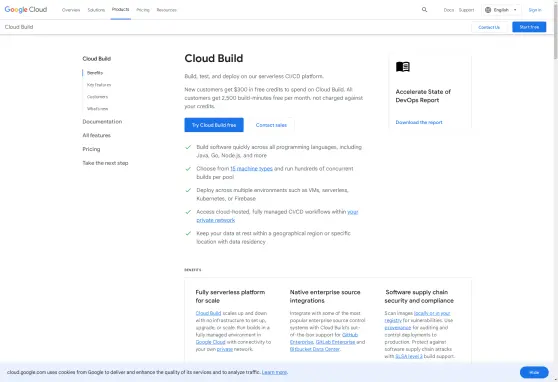Screen dimensions: 558x382
Task: Open Google Cloud link in serverless card
Action: [210, 342]
